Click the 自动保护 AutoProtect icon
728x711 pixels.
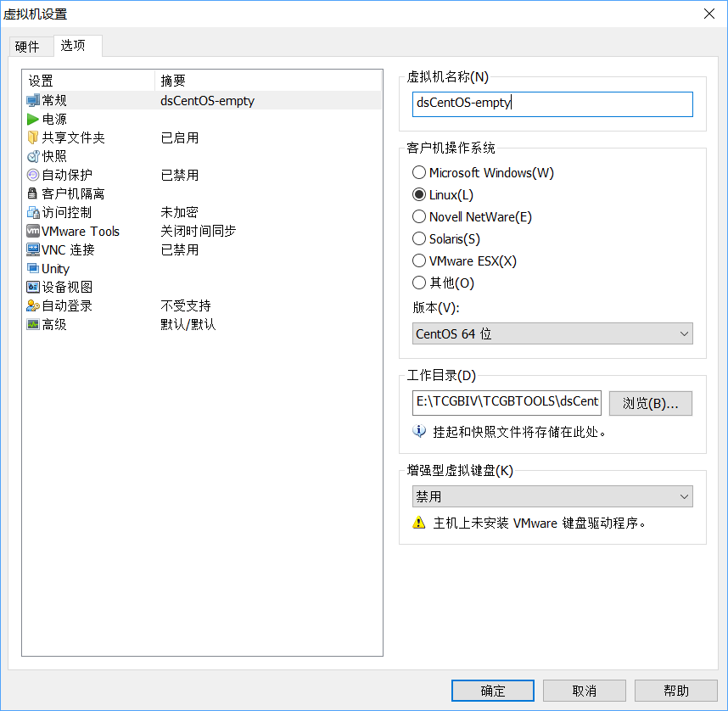(33, 175)
